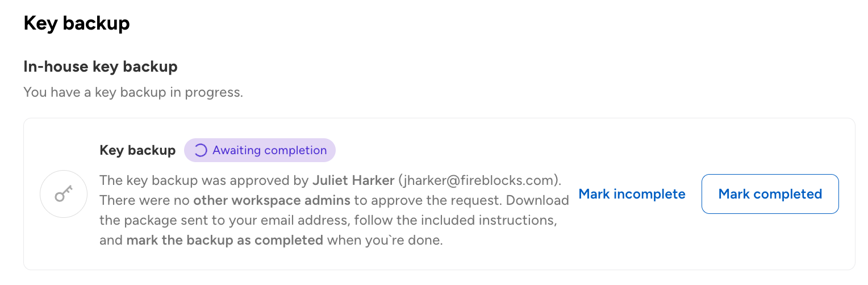Click the approver name Juliet Harker
The width and height of the screenshot is (868, 285).
click(x=353, y=180)
